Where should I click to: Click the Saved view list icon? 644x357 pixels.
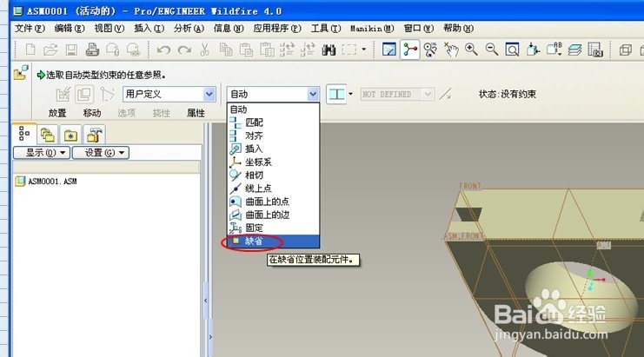pyautogui.click(x=554, y=50)
